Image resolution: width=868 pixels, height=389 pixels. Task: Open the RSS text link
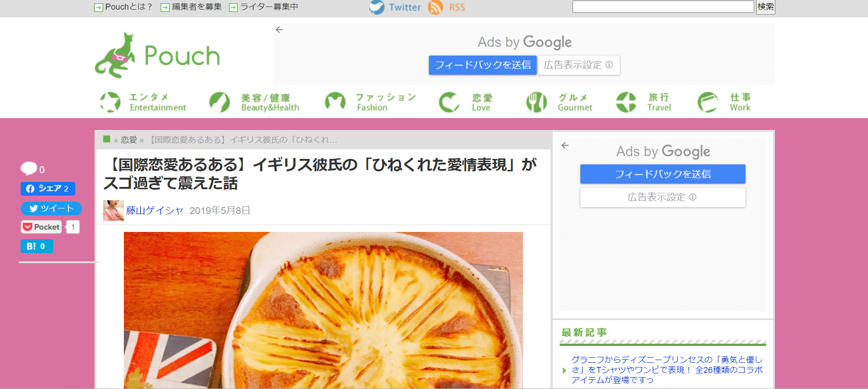(x=457, y=7)
